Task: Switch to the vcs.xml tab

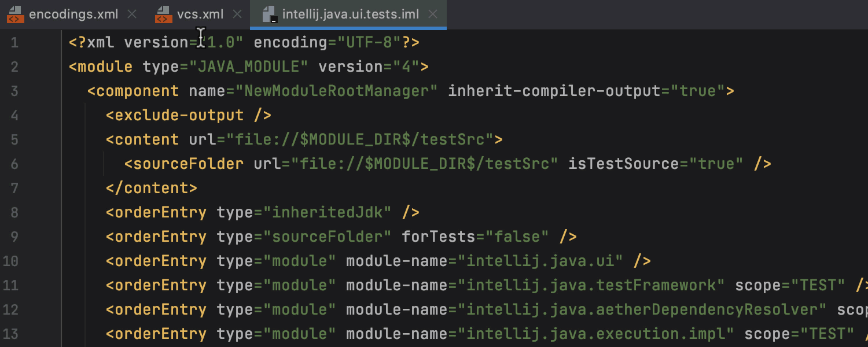Action: [200, 14]
